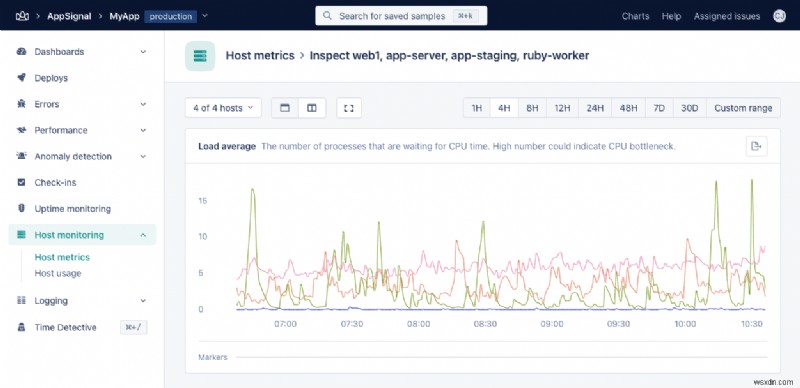Click the MyApp breadcrumb
Screen dimensions: 800x388
tap(124, 16)
